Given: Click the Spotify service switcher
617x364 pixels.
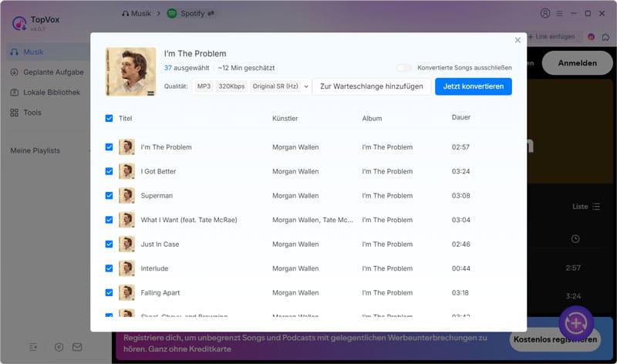Looking at the screenshot, I should coord(190,13).
